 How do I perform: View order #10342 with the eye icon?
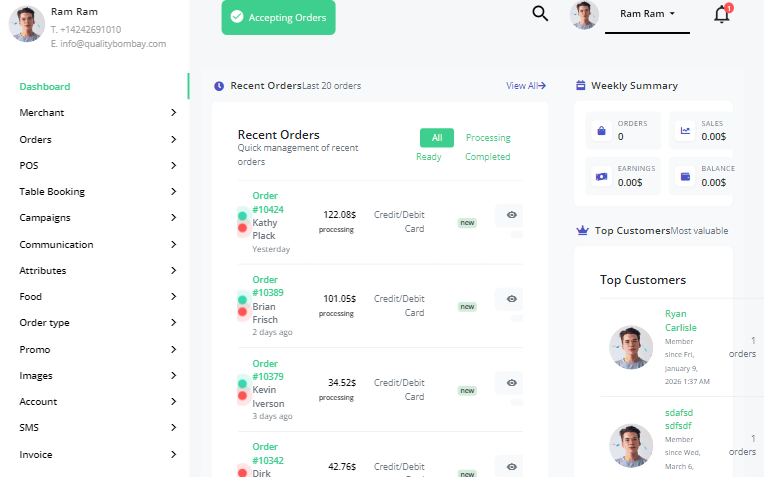pos(511,467)
